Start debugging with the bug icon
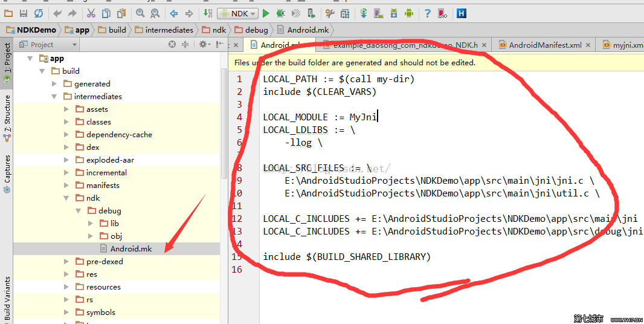The image size is (644, 324). pyautogui.click(x=281, y=13)
